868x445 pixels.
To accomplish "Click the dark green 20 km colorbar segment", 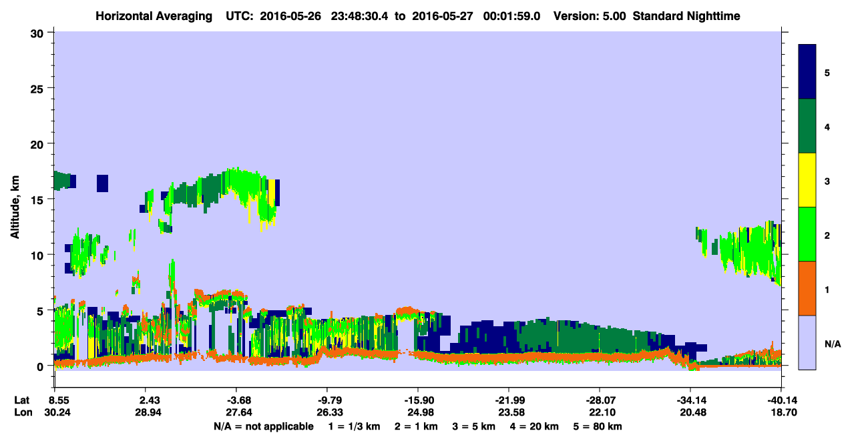I will click(807, 126).
